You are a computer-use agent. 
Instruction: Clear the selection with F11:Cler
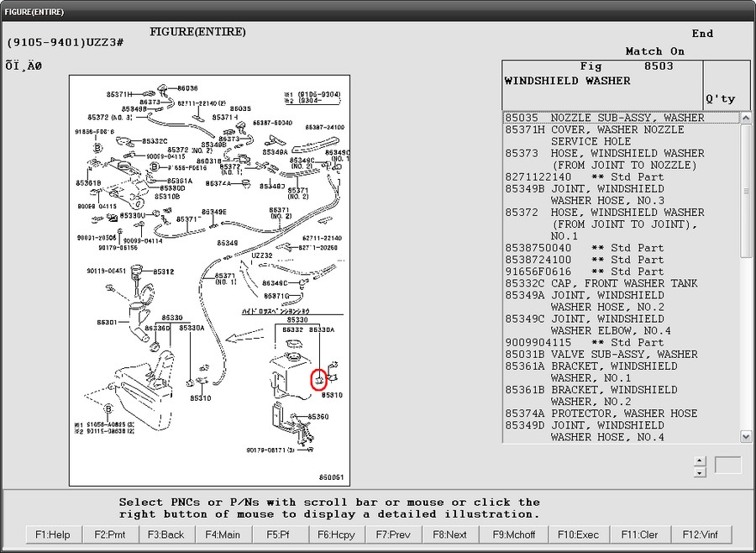click(639, 535)
